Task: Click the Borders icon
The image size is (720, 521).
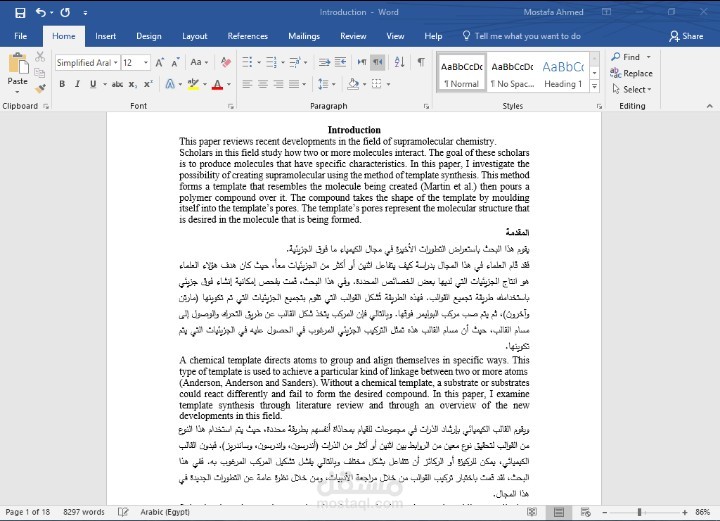Action: (x=377, y=84)
